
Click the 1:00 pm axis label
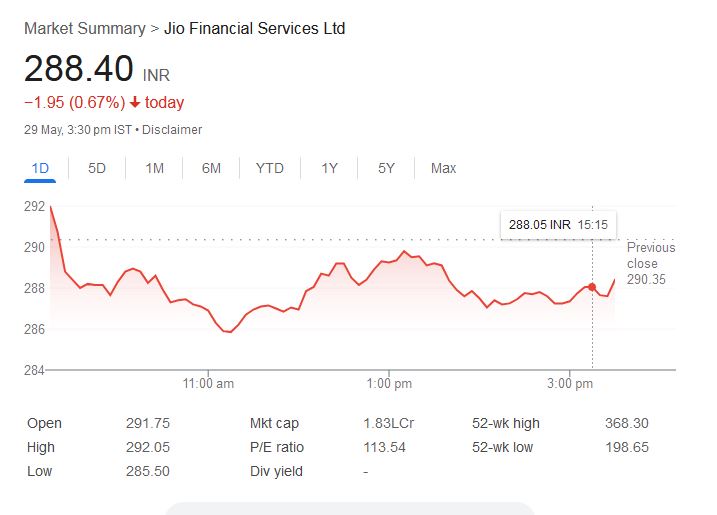click(390, 383)
